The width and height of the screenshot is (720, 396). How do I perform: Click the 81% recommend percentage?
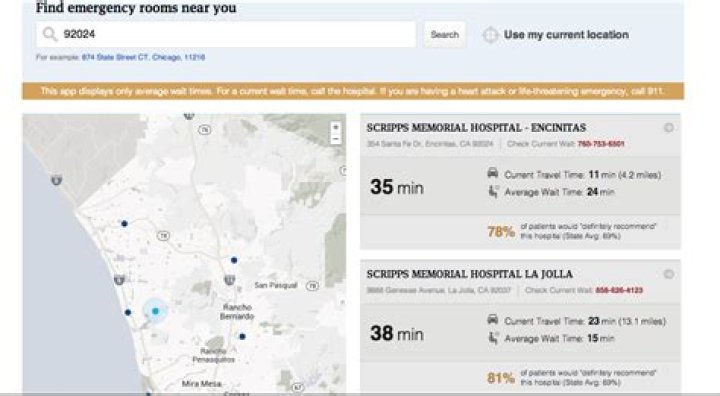(x=501, y=378)
